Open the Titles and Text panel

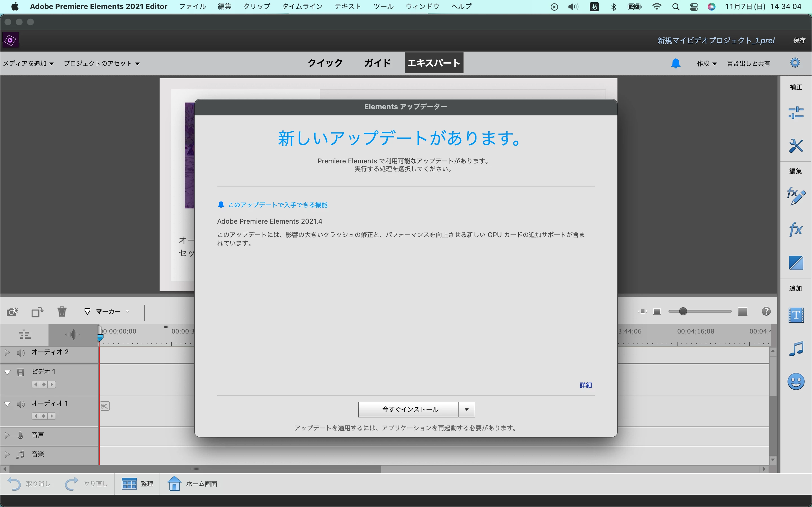click(x=796, y=315)
